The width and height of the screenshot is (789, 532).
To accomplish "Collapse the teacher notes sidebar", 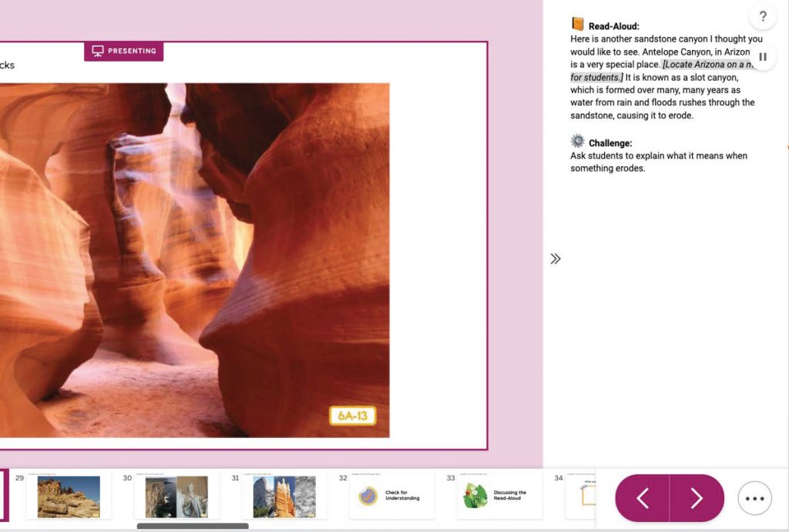I will pyautogui.click(x=556, y=259).
